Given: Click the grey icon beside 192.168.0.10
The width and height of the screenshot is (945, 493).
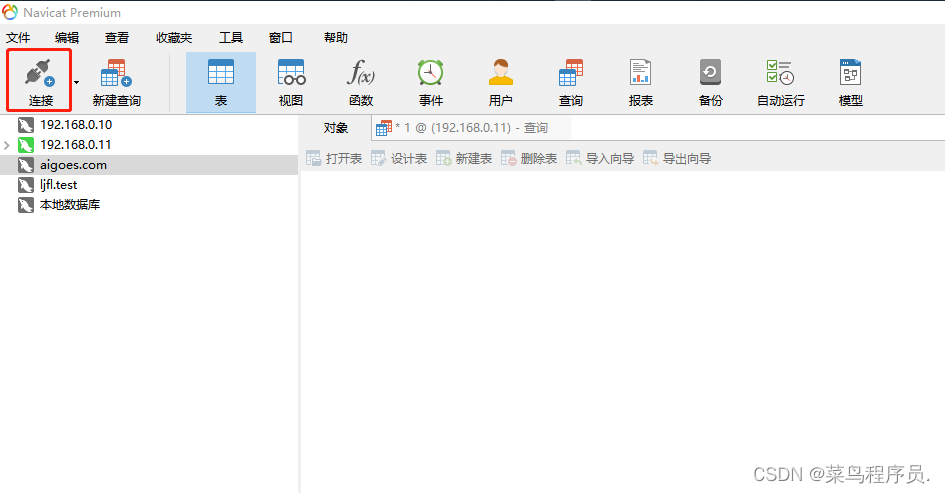Looking at the screenshot, I should pos(25,125).
